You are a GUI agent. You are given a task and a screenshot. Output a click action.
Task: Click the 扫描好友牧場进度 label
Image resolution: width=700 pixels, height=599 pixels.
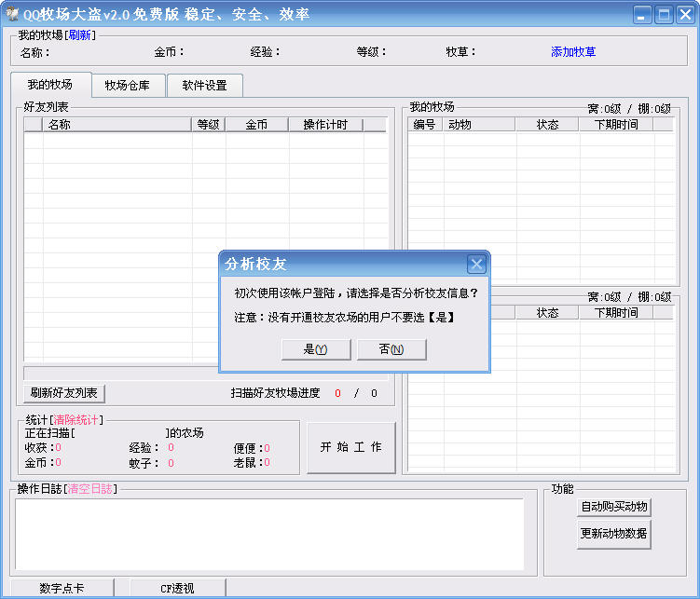point(276,393)
